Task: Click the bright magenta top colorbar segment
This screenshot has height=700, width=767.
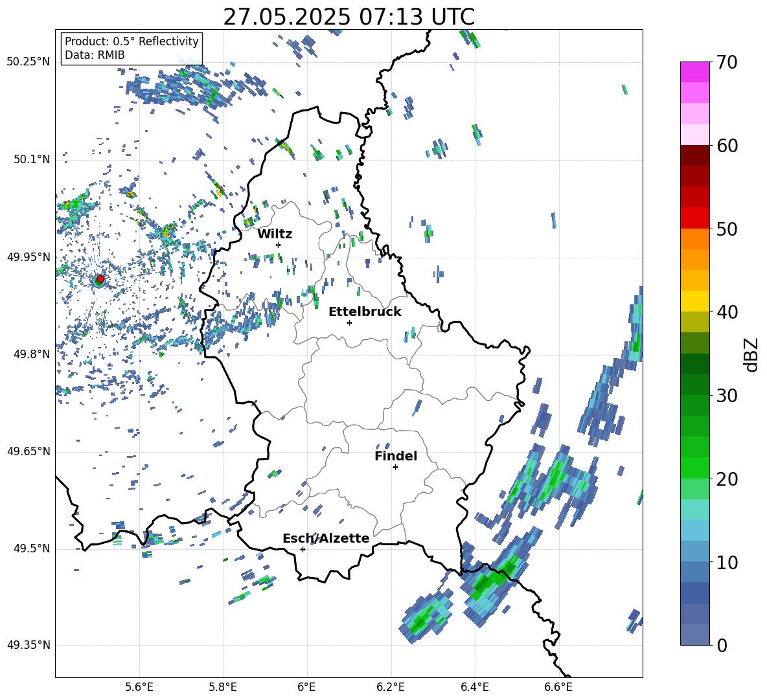Action: [x=694, y=73]
